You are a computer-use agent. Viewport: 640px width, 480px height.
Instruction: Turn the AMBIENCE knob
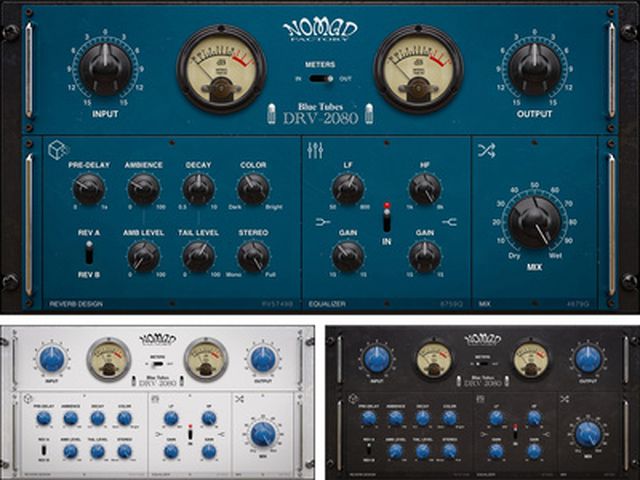point(143,189)
